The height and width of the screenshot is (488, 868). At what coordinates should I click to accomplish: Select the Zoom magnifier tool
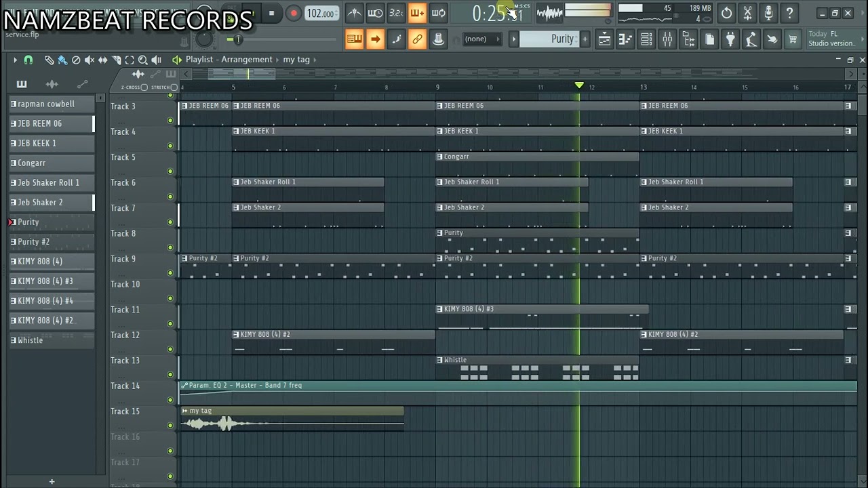142,60
